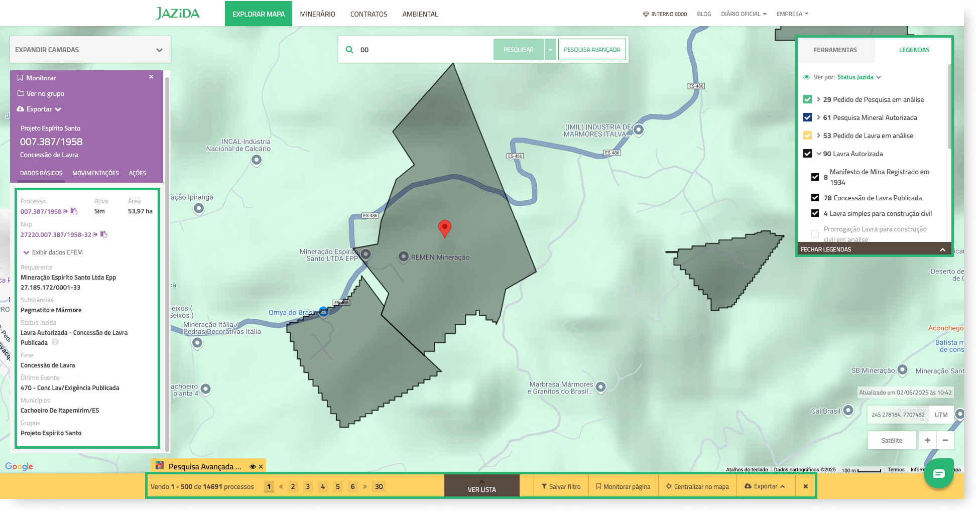980x514 pixels.
Task: Click Marbrasa Mármores e Granitos marker
Action: 600,387
